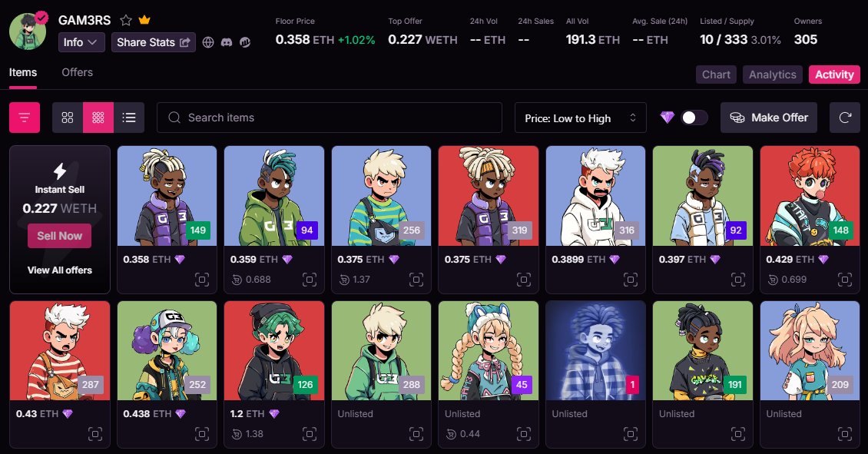Image resolution: width=868 pixels, height=454 pixels.
Task: Click the select icon on the 0.397 ETH card
Action: 738,280
